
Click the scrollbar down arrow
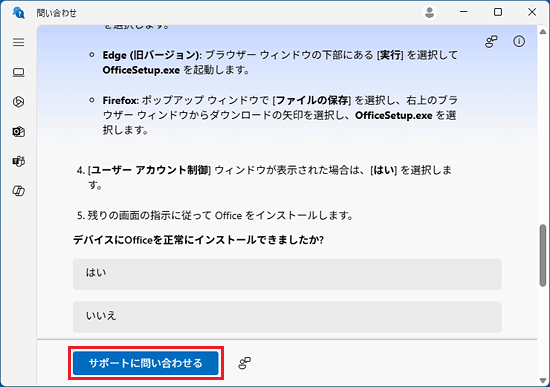pyautogui.click(x=543, y=380)
